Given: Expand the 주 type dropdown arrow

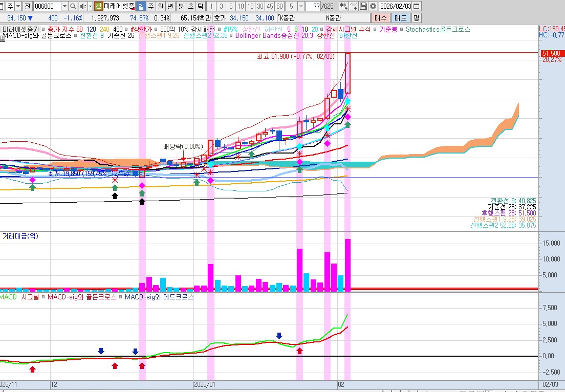Looking at the screenshot, I should pos(18,6).
